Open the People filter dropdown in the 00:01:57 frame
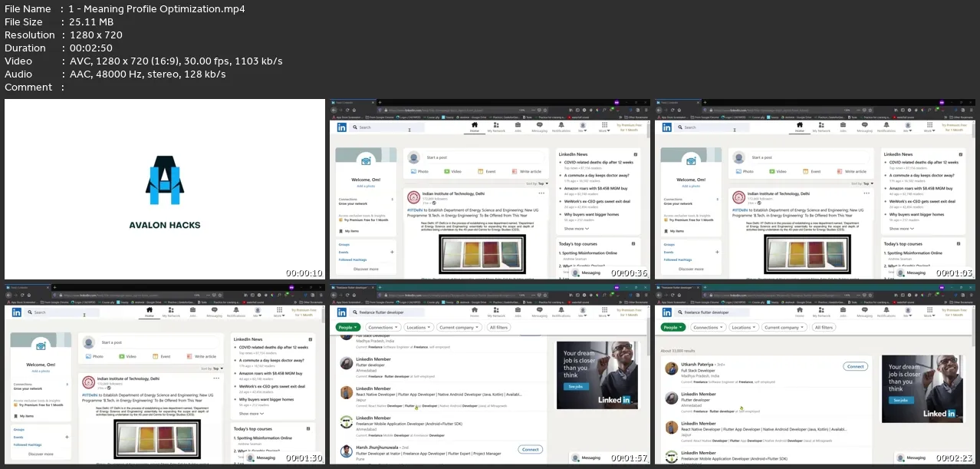The image size is (980, 469). pyautogui.click(x=347, y=328)
